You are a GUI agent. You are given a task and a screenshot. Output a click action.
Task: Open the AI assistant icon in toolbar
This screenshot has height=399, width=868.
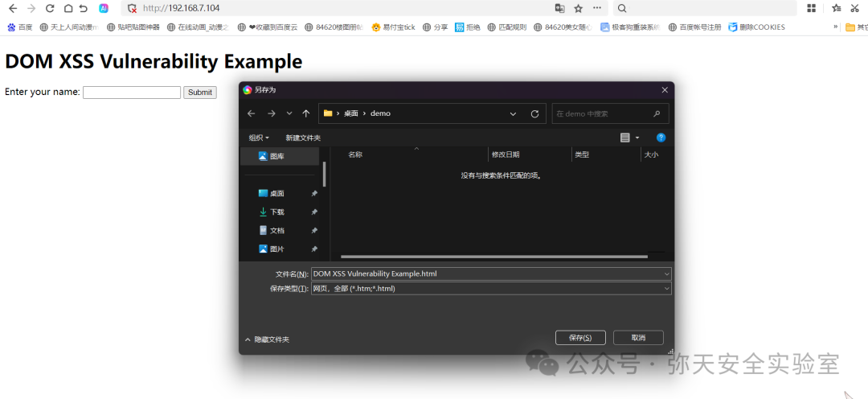(104, 8)
